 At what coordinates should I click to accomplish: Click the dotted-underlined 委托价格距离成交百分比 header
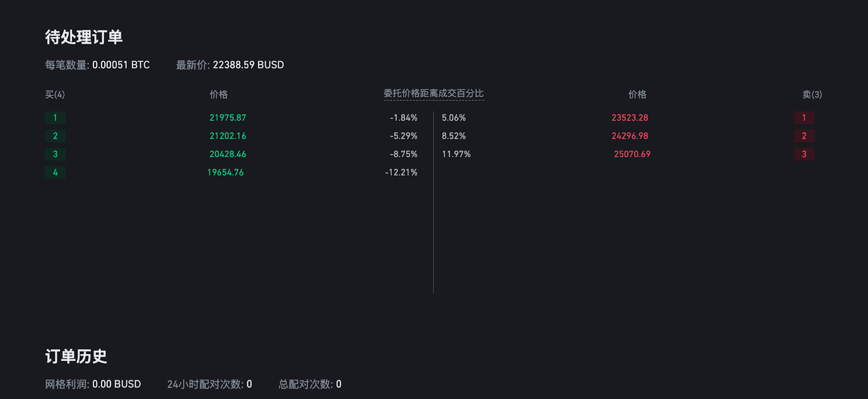433,94
